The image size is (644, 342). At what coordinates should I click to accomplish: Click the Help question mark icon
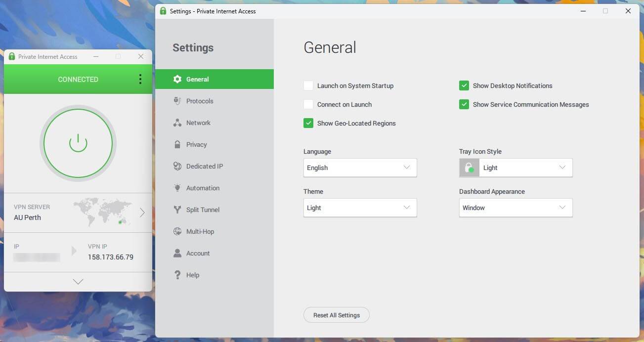pos(177,275)
